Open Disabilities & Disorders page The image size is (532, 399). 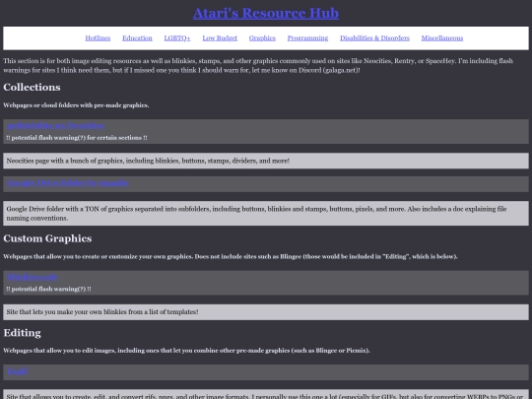[x=374, y=38]
